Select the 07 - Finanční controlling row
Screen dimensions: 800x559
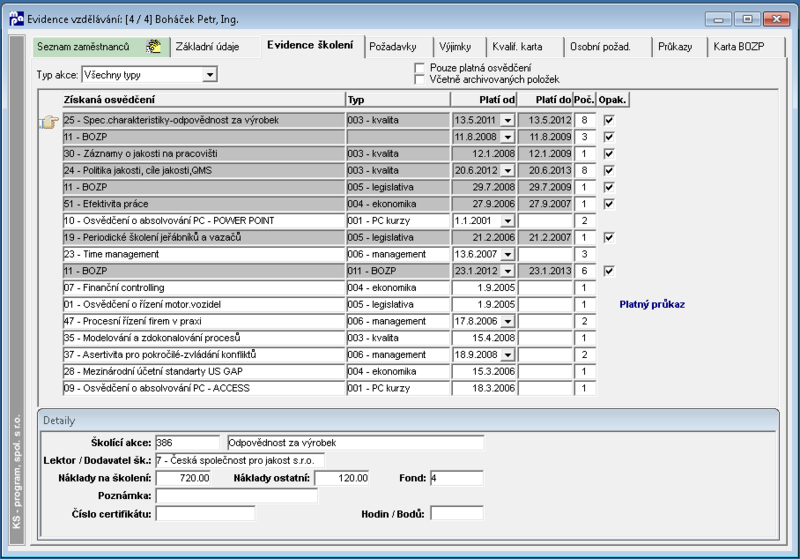tap(204, 288)
